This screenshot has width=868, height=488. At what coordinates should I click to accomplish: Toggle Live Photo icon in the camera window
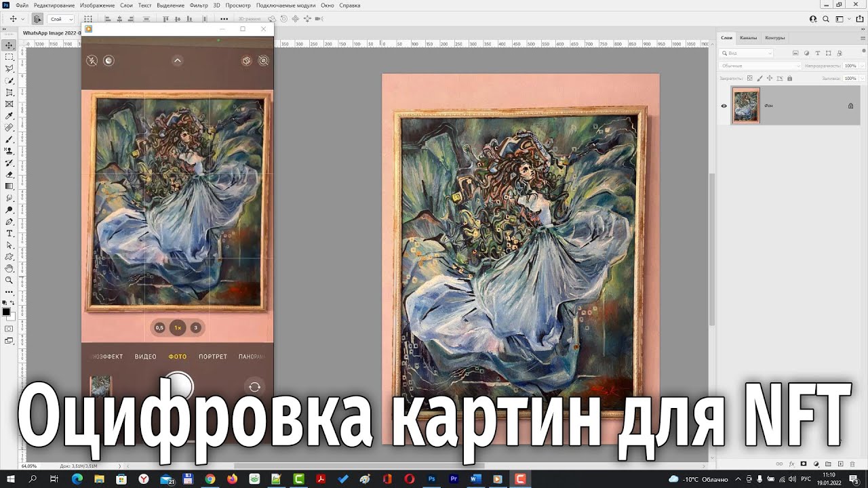coord(263,60)
